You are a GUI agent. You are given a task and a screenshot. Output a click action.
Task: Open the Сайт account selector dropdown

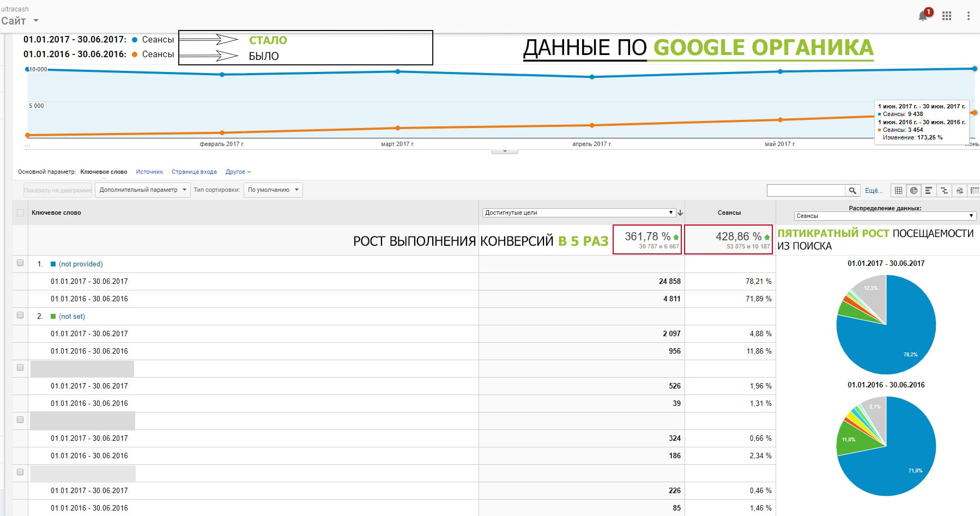(20, 21)
